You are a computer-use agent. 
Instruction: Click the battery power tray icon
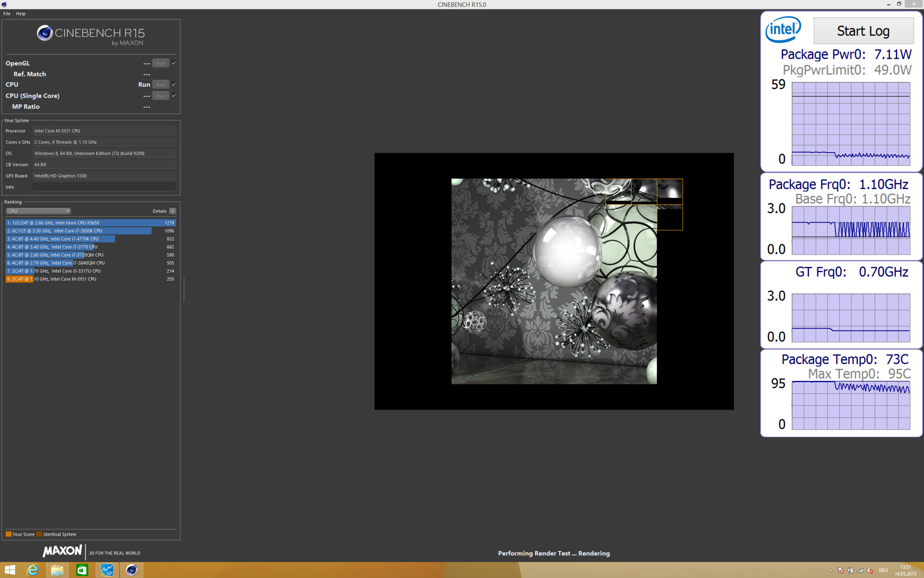coord(850,571)
